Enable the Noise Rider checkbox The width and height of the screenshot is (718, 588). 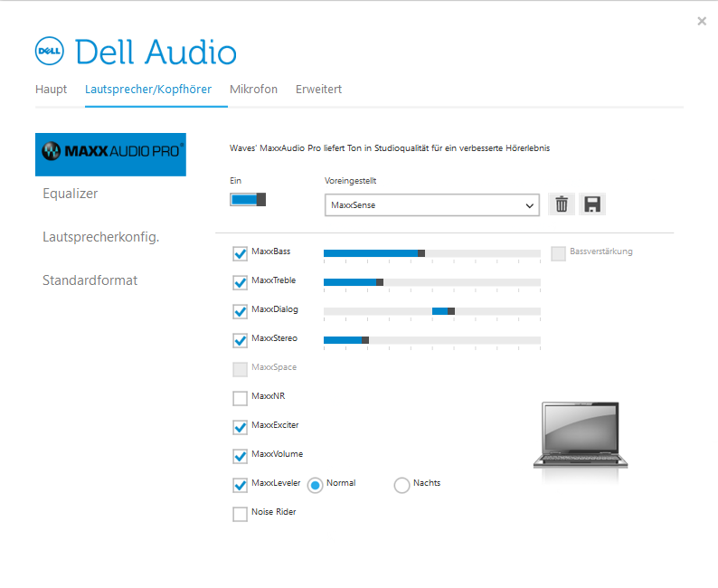point(240,514)
